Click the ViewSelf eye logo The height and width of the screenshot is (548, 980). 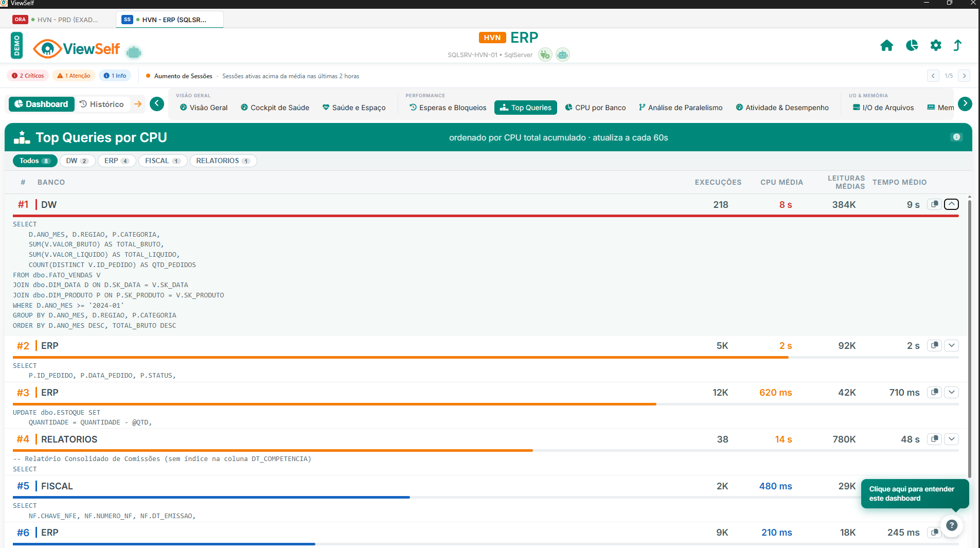click(47, 49)
